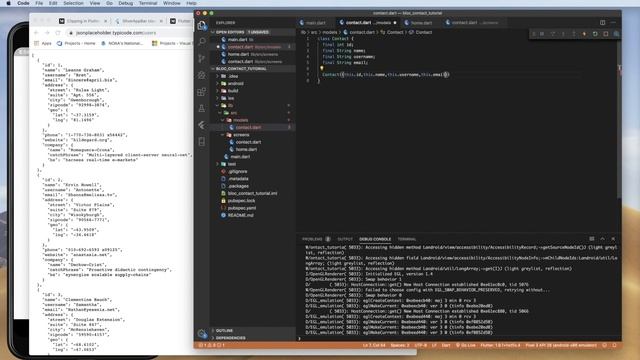The height and width of the screenshot is (360, 640).
Task: Open the Output panel tab
Action: coord(345,239)
